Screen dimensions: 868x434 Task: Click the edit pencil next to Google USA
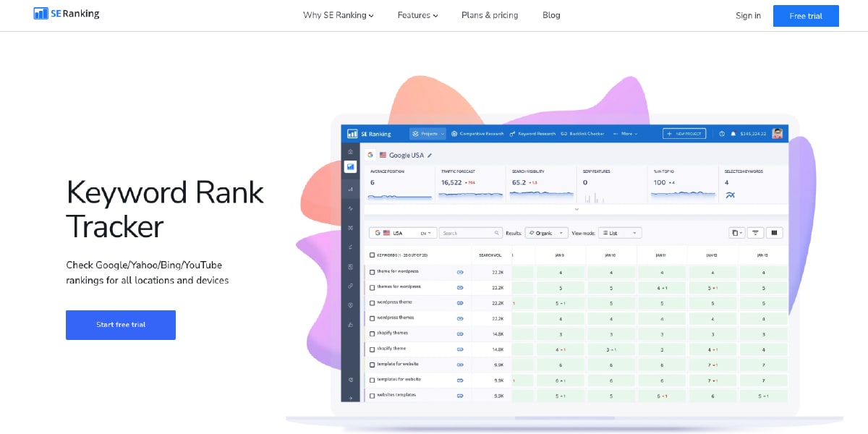tap(430, 155)
